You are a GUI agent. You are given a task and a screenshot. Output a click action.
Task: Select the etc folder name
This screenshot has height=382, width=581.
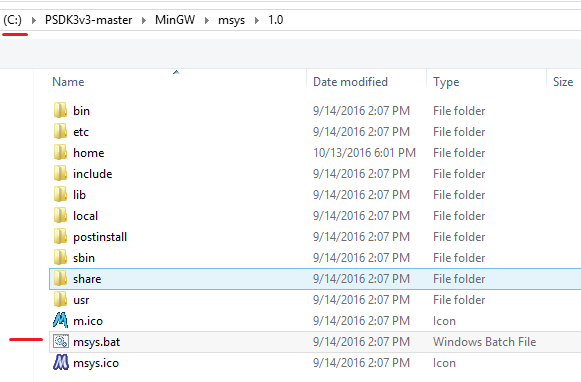81,132
